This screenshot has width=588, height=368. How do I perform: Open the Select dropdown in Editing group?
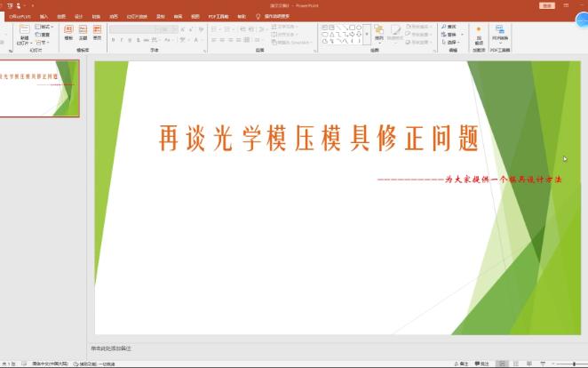point(450,43)
